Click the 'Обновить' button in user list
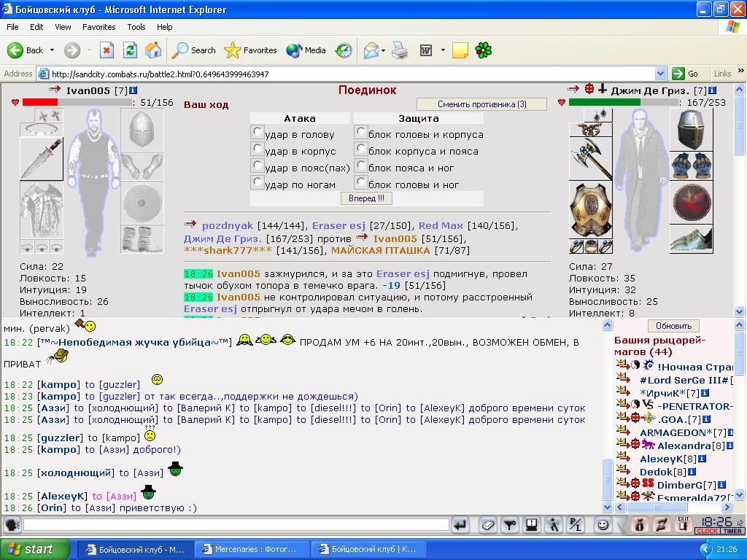747x560 pixels. [x=673, y=326]
